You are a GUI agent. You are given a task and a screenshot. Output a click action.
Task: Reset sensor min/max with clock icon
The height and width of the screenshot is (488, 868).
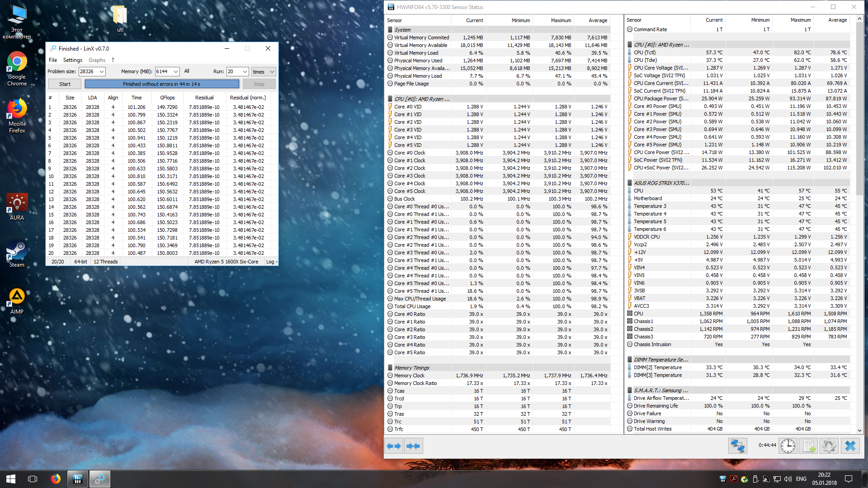788,446
